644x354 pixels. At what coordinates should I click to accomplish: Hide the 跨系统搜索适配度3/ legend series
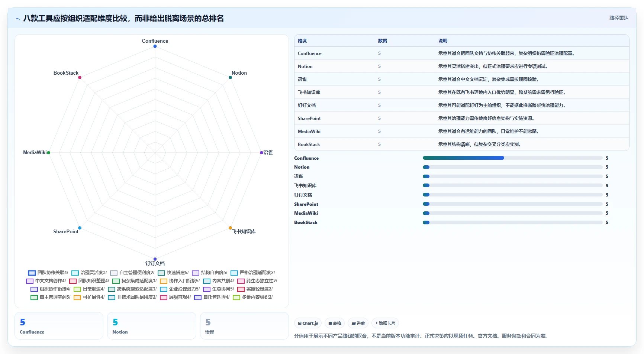pos(132,289)
